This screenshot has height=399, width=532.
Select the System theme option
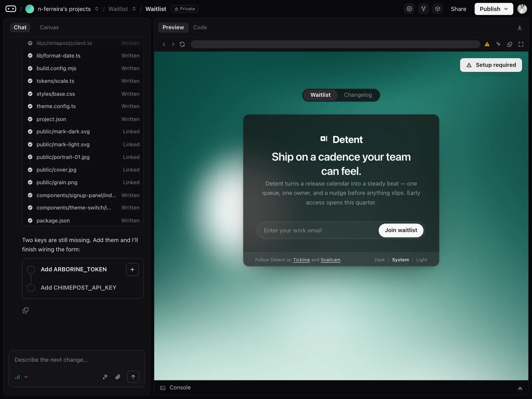[400, 260]
